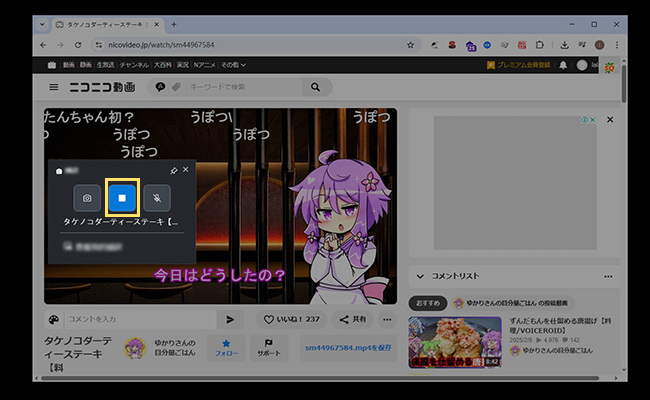650x400 pixels.
Task: Go back with the browser back arrow
Action: tap(43, 45)
